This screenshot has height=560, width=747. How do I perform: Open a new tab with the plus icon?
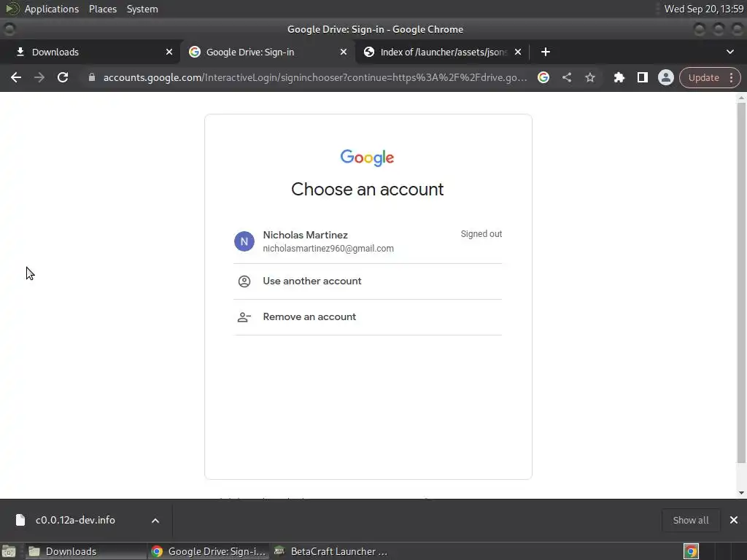coord(546,52)
